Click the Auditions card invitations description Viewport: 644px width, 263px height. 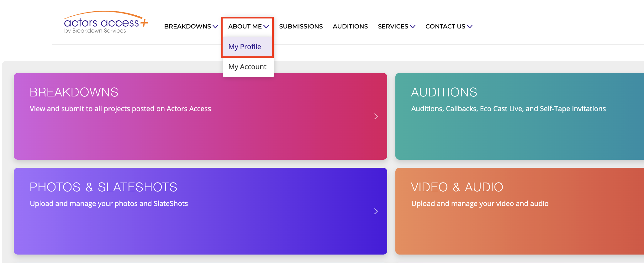coord(509,109)
